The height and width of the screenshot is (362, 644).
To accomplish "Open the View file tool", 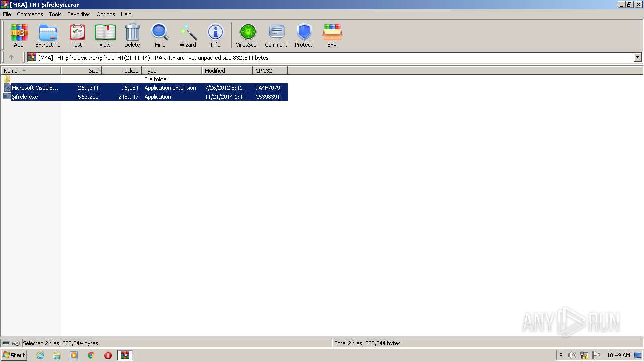I will (105, 35).
